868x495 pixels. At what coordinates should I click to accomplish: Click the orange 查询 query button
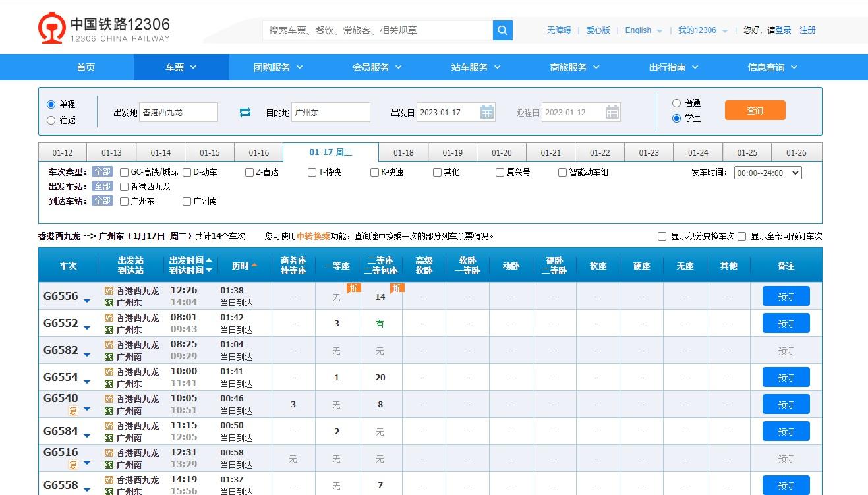pos(754,109)
